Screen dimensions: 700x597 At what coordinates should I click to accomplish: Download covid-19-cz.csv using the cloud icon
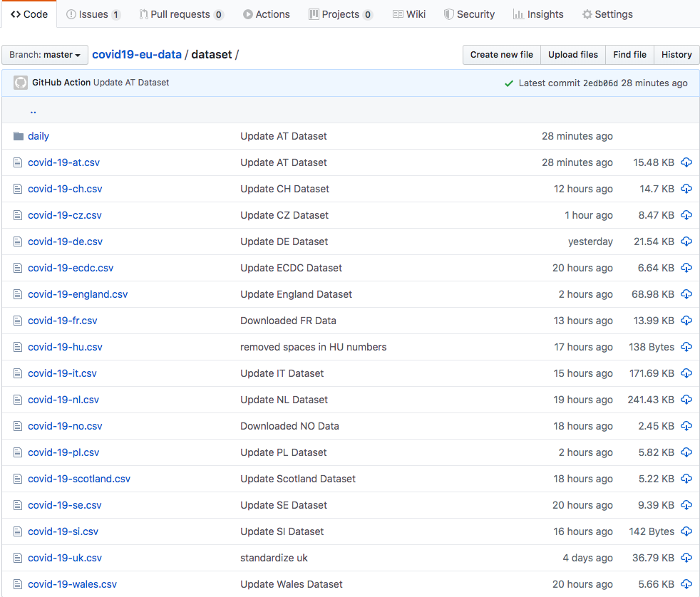click(686, 215)
